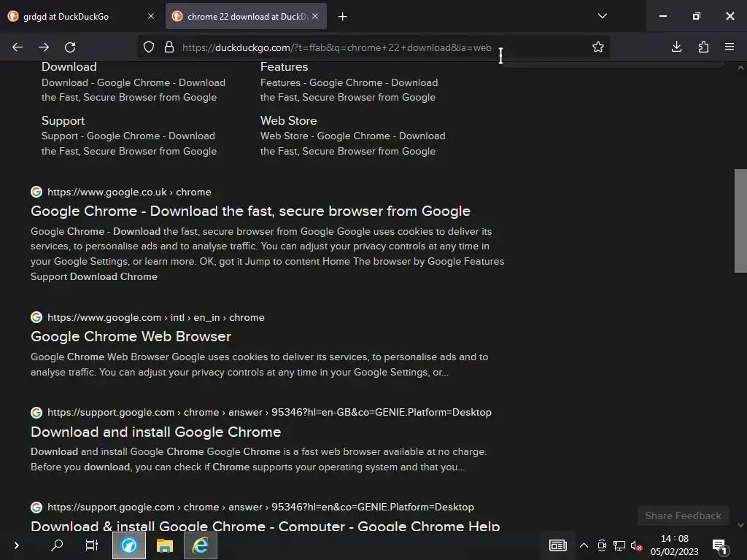The width and height of the screenshot is (747, 560).
Task: Close the grdgd at DuckDuckGo tab
Action: [151, 16]
